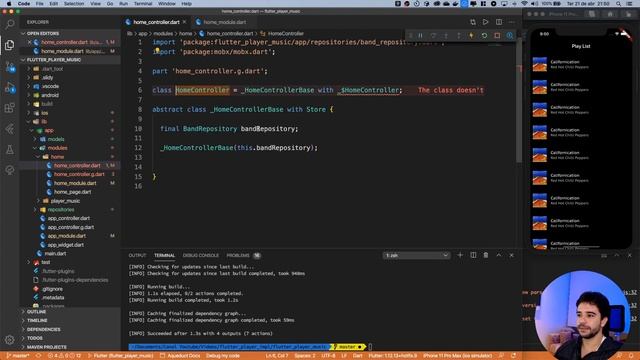This screenshot has width=640, height=360.
Task: Open the Run menu in menu bar
Action: click(123, 4)
